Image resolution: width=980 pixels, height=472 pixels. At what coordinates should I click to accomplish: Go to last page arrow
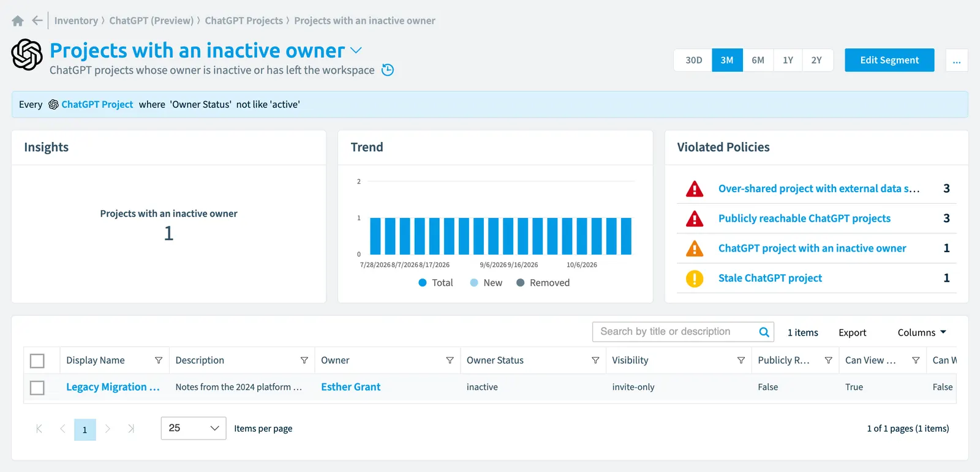coord(130,429)
